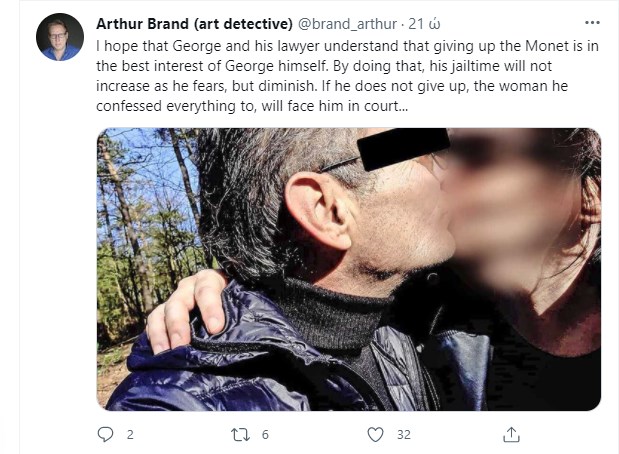Retweet using the retweet arrows icon
This screenshot has height=454, width=619.
pos(240,435)
